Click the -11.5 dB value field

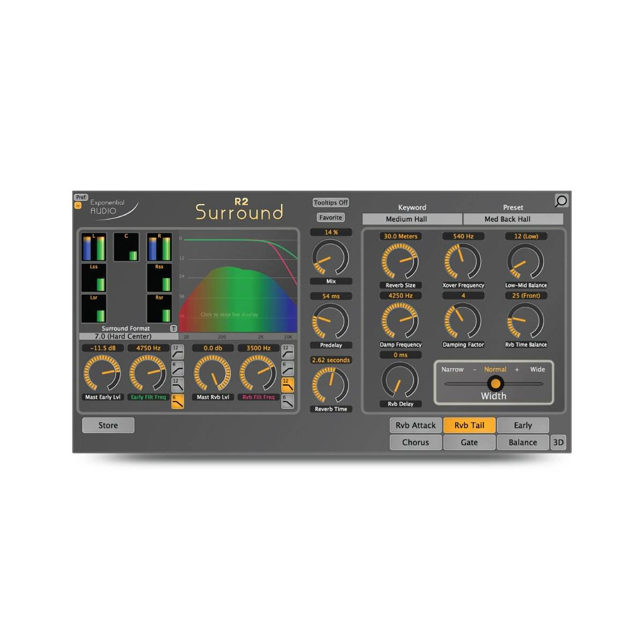(x=103, y=348)
